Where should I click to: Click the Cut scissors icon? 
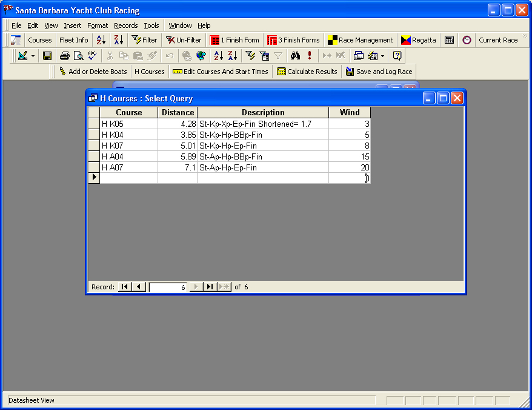pyautogui.click(x=110, y=56)
